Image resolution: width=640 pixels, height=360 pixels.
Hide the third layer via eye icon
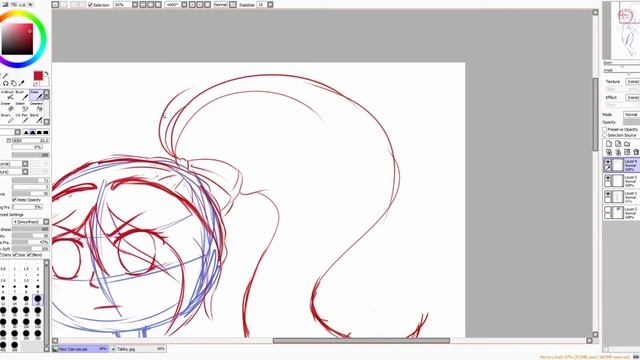pos(608,194)
